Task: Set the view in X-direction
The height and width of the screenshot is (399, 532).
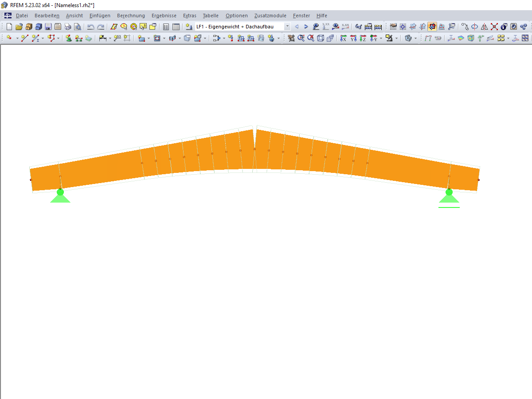Action: point(344,39)
